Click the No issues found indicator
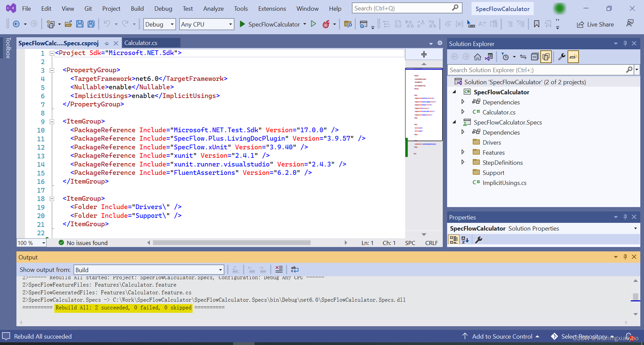 (x=83, y=242)
